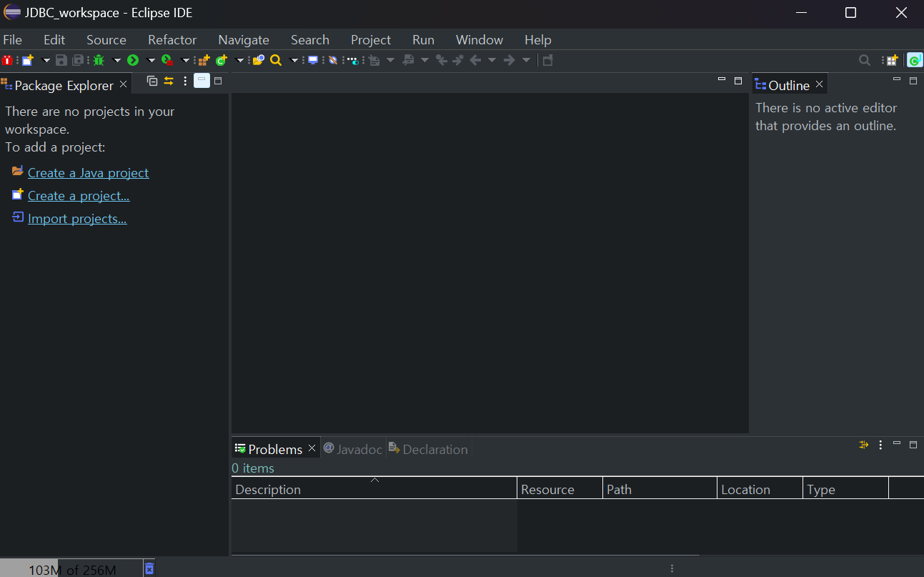Click the Next Edit Location icon
Screen dimensions: 924x577
pos(458,61)
